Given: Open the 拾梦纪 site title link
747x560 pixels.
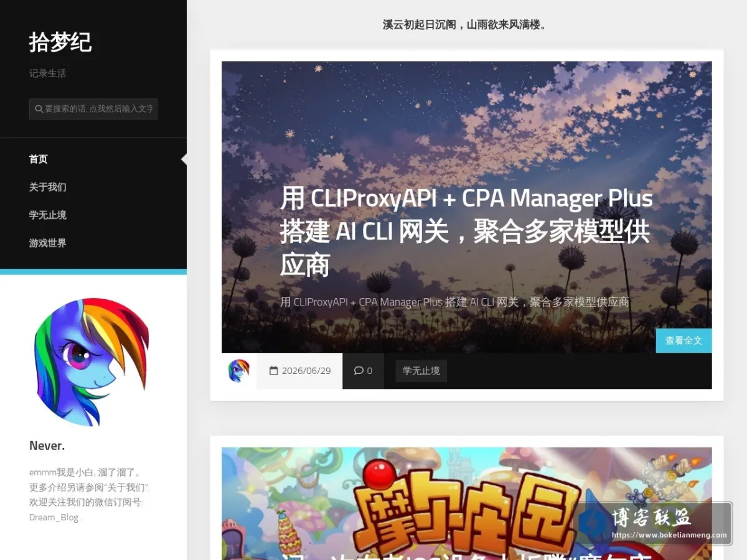Looking at the screenshot, I should coord(60,42).
